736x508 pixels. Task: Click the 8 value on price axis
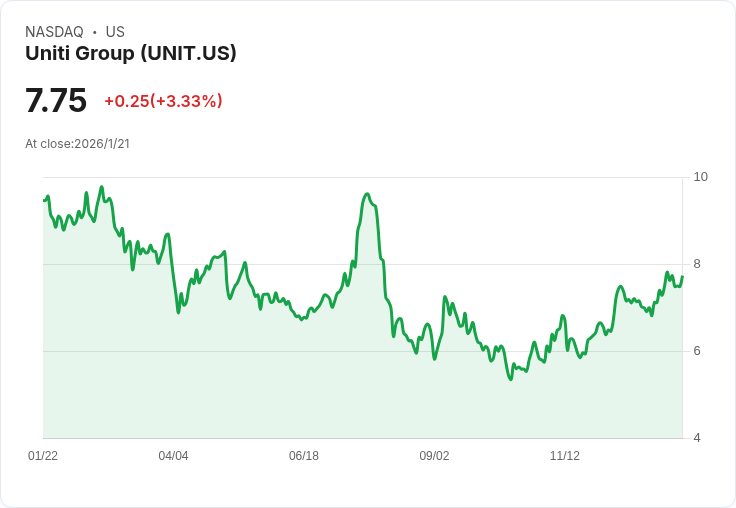697,264
